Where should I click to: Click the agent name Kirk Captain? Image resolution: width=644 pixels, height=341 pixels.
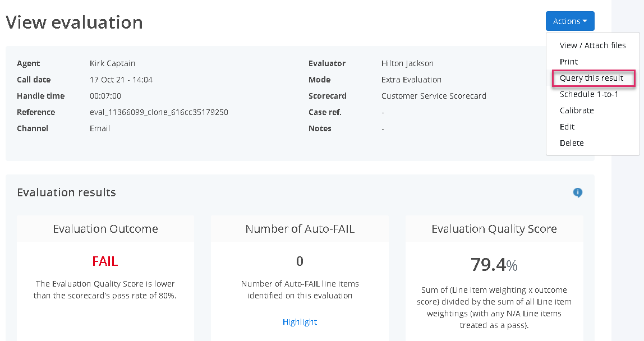pyautogui.click(x=112, y=63)
